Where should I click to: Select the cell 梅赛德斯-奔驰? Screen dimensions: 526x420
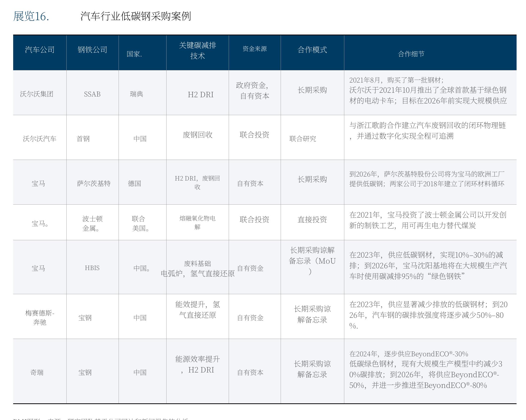(x=40, y=318)
